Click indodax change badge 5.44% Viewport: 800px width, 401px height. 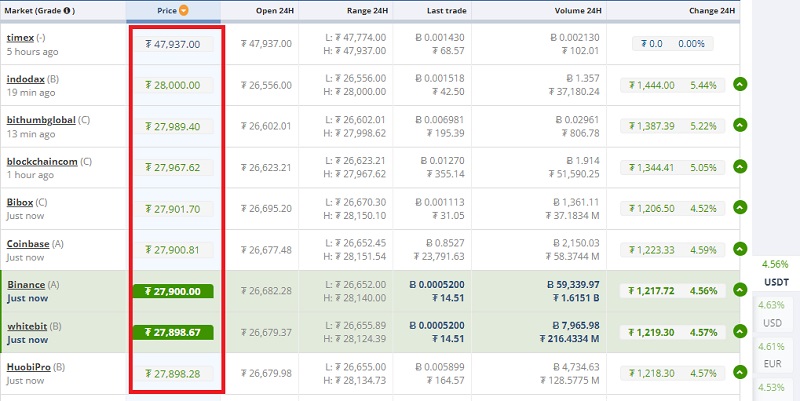coord(672,85)
